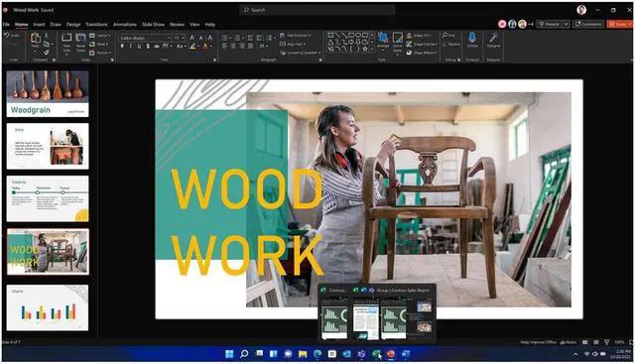This screenshot has width=635, height=364.
Task: Switch to the Transitions tab
Action: (x=96, y=25)
